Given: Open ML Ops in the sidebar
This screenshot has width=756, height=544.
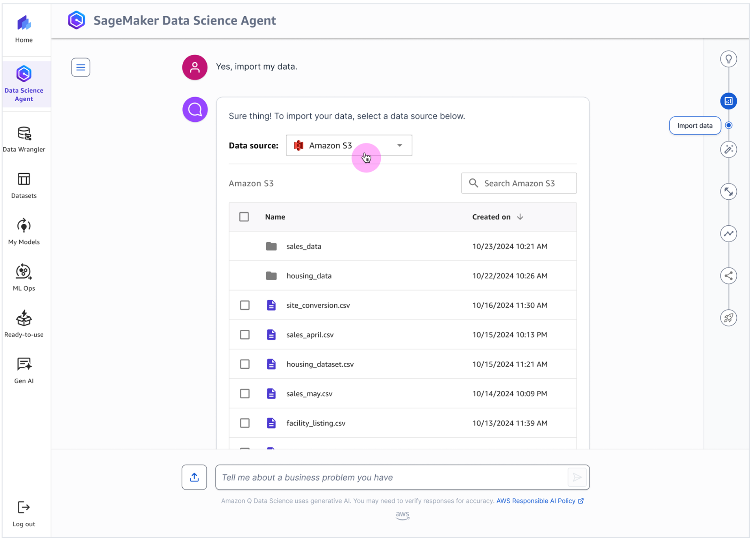Looking at the screenshot, I should click(24, 278).
